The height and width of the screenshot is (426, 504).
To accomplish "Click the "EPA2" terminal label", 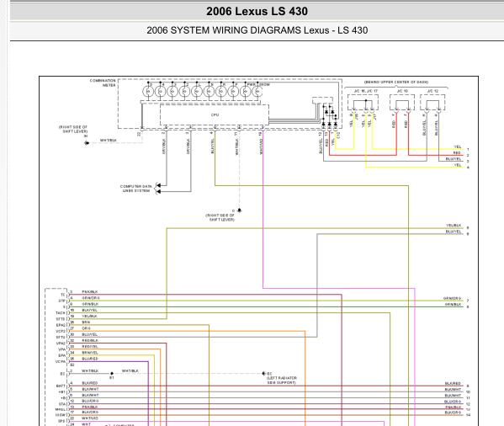I will point(61,325).
